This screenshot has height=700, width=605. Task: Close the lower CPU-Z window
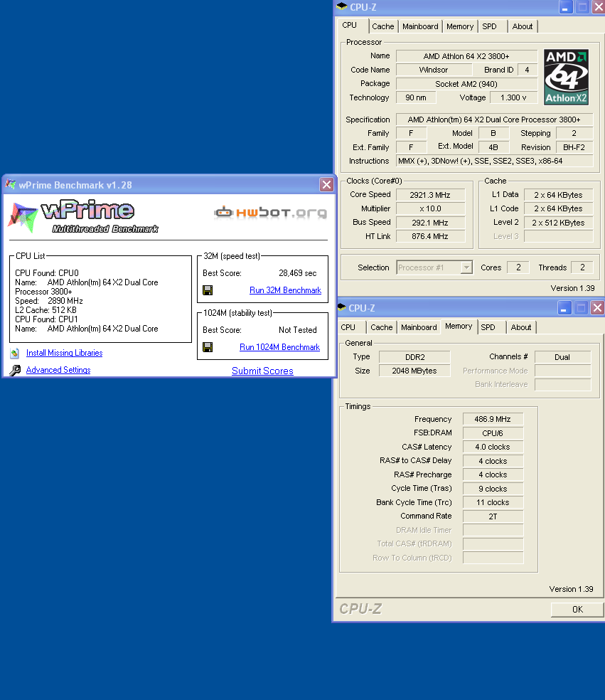pyautogui.click(x=597, y=307)
